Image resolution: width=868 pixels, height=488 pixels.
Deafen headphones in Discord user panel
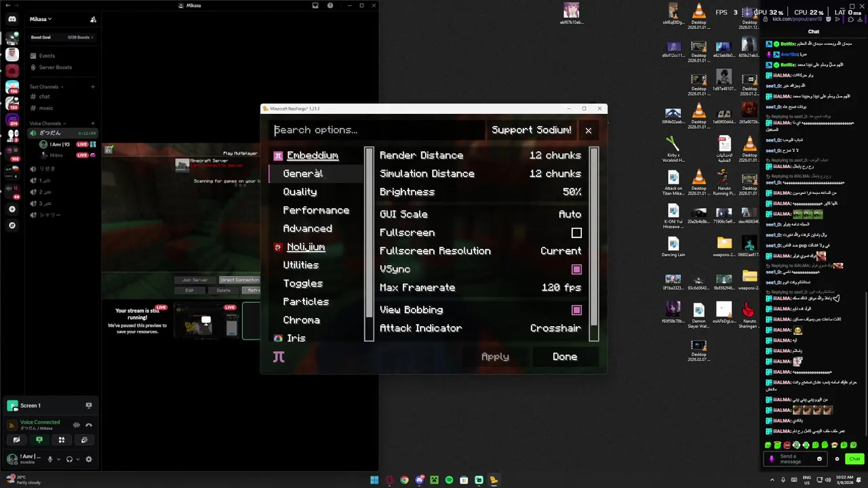click(69, 460)
